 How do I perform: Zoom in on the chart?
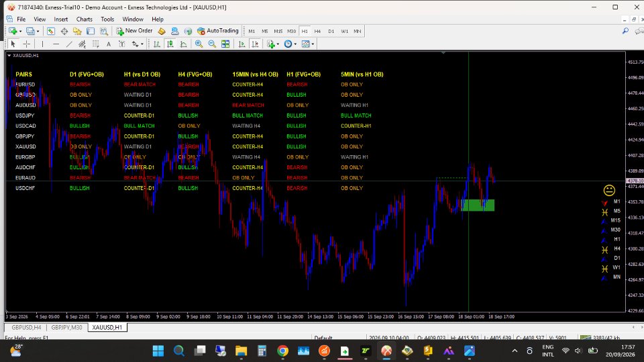tap(199, 44)
